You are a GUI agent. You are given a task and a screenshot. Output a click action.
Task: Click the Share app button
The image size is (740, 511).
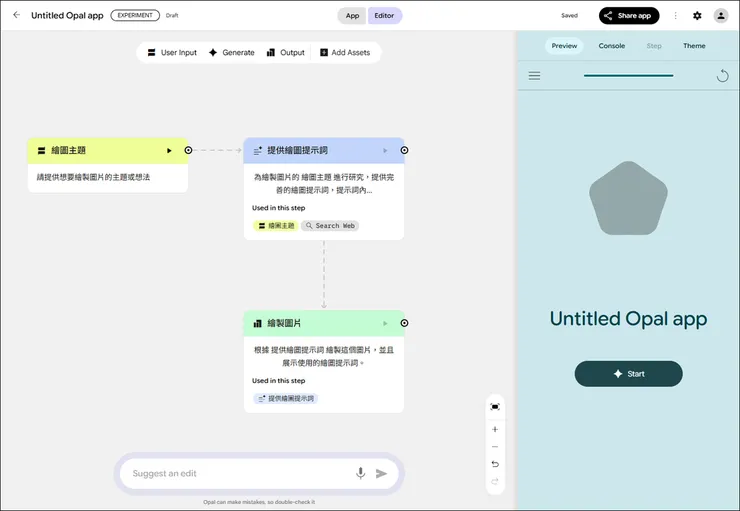(x=629, y=16)
